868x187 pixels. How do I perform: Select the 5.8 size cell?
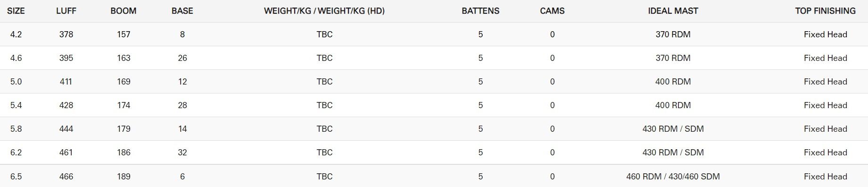(16, 129)
